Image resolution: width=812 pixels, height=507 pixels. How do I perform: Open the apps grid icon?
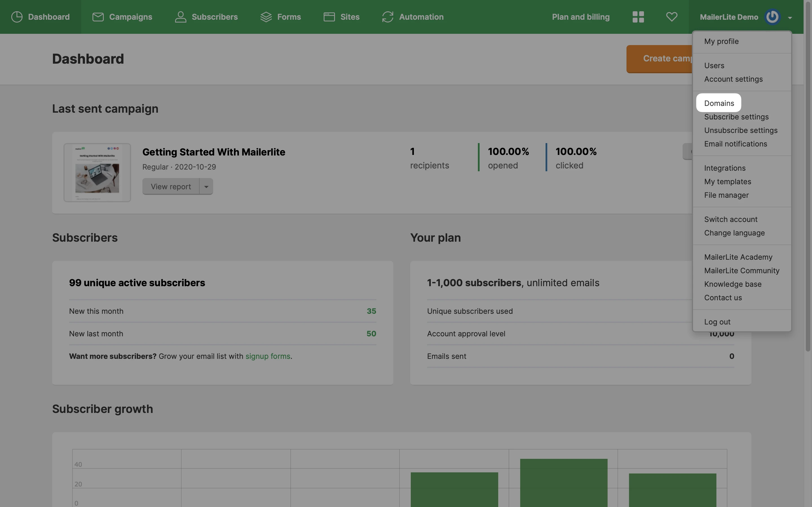[638, 17]
